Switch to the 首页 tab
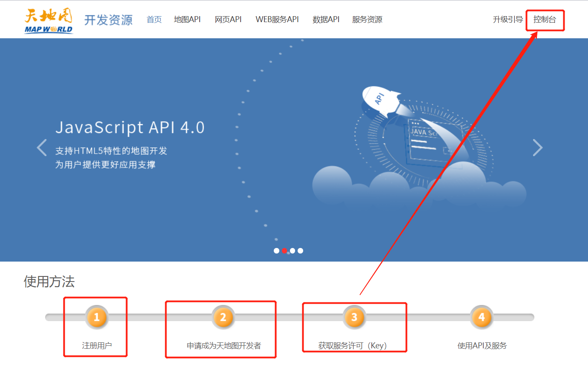Screen dimensions: 588x376 154,19
